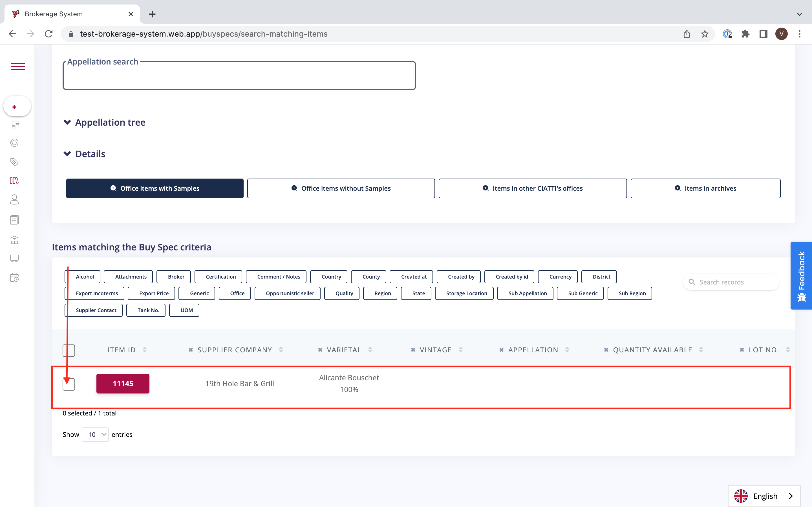The image size is (812, 507).
Task: Click the price tag icon in sidebar
Action: (14, 162)
